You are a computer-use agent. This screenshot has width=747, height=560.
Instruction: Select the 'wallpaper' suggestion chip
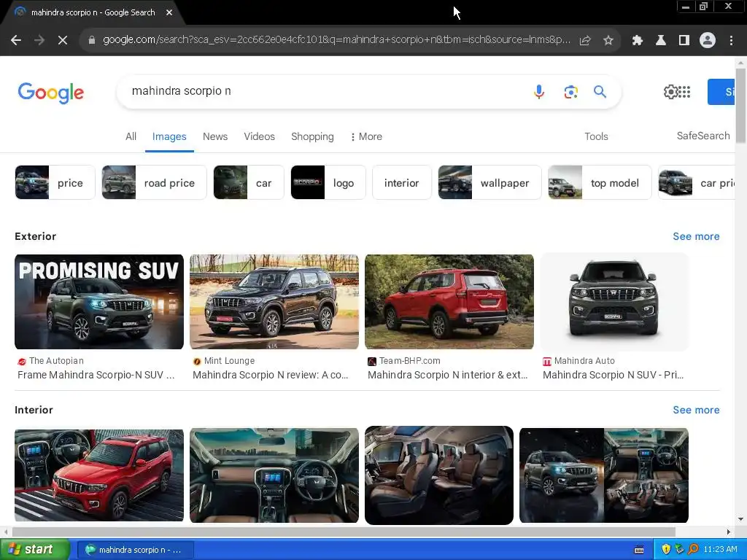489,182
